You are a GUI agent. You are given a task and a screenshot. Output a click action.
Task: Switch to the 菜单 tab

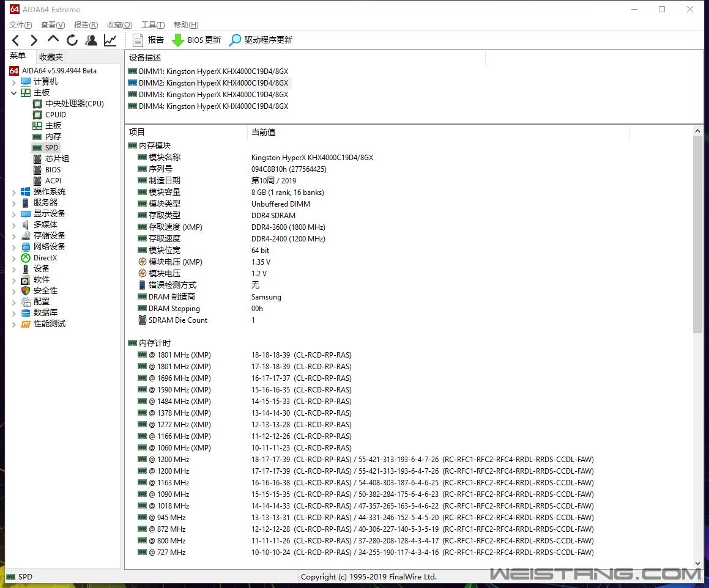(18, 56)
